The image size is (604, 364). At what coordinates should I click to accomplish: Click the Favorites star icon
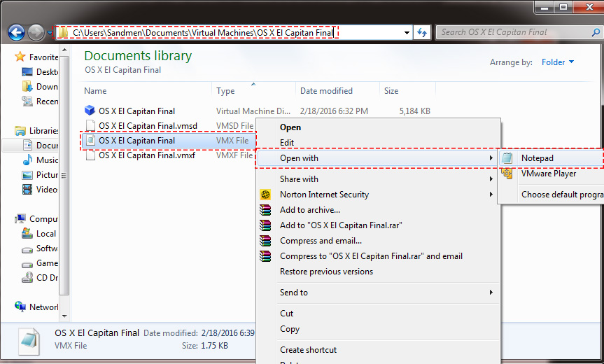tap(20, 57)
